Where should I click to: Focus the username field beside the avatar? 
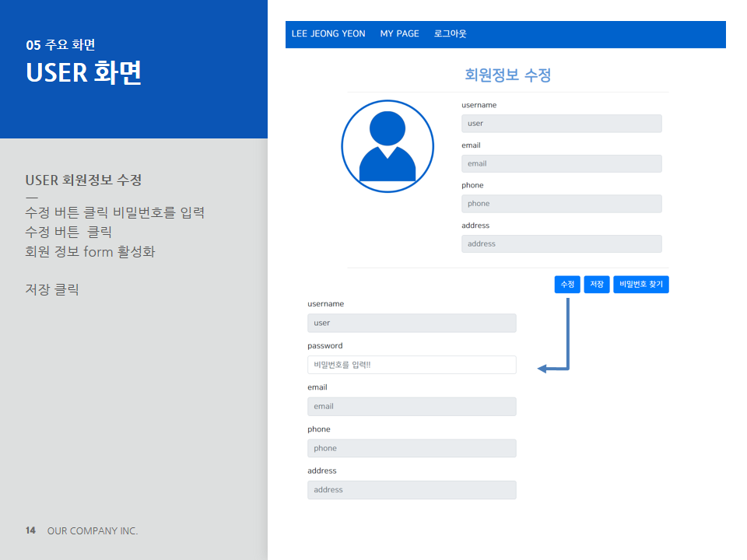coord(561,124)
